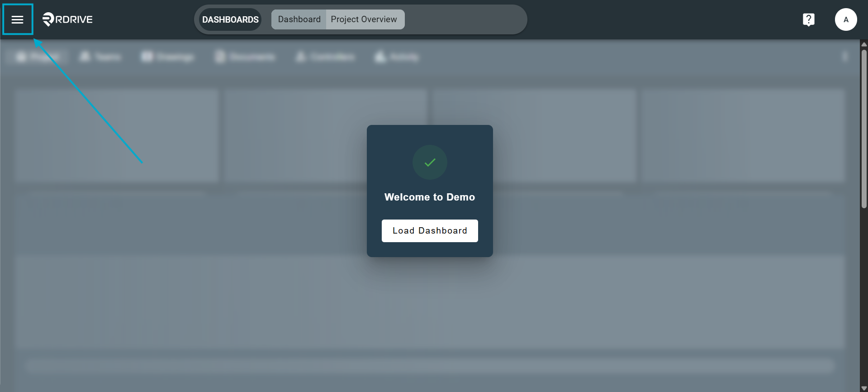The height and width of the screenshot is (392, 868).
Task: Click the scrollbar down arrow
Action: pyautogui.click(x=864, y=388)
